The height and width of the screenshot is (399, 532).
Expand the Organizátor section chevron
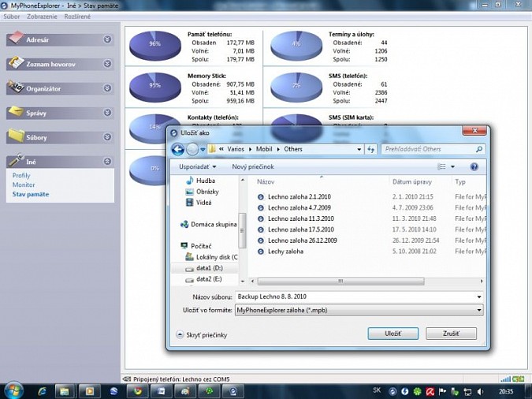pyautogui.click(x=107, y=88)
